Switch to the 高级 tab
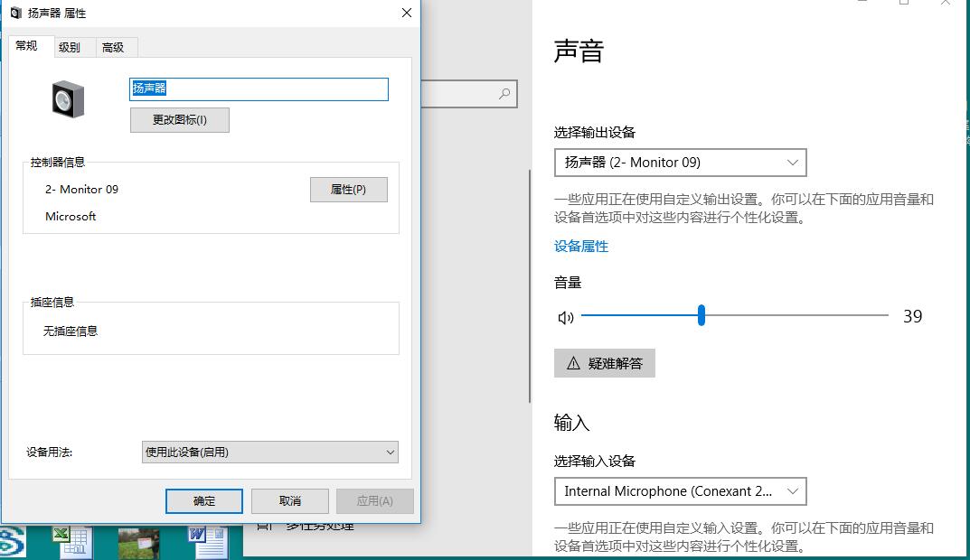 click(113, 47)
